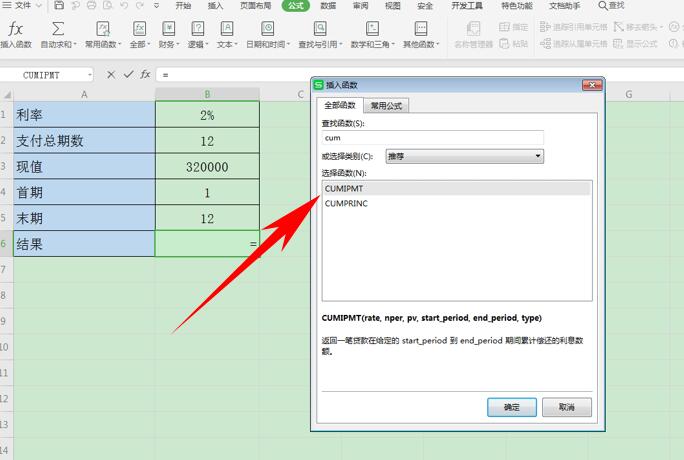Open the 或选择类别 category combo box

pos(465,156)
